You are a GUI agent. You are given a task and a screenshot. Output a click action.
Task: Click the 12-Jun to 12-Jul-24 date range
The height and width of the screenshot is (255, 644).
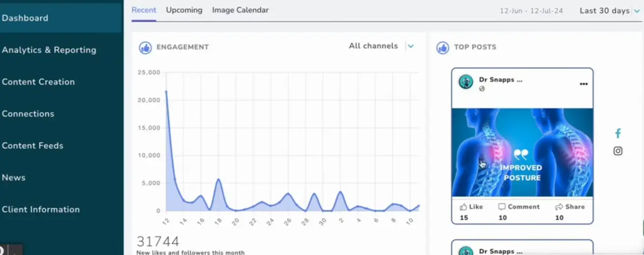(531, 11)
